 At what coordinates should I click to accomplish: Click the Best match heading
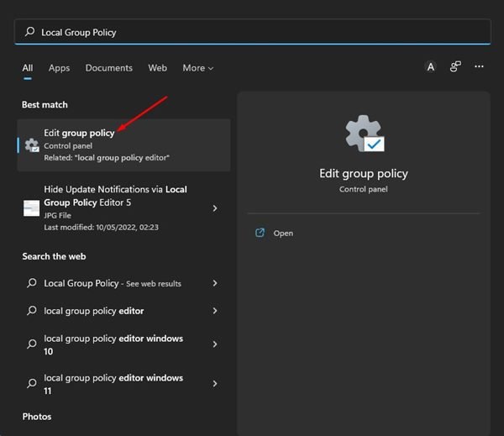(45, 105)
